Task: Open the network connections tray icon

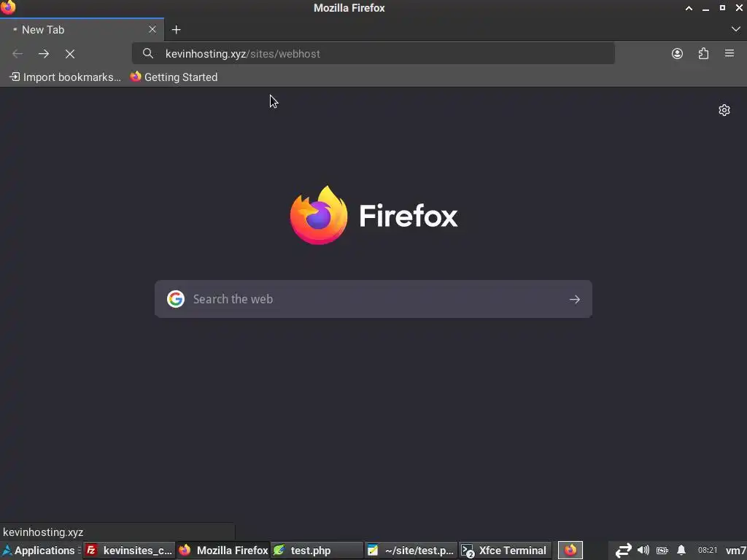Action: click(623, 551)
